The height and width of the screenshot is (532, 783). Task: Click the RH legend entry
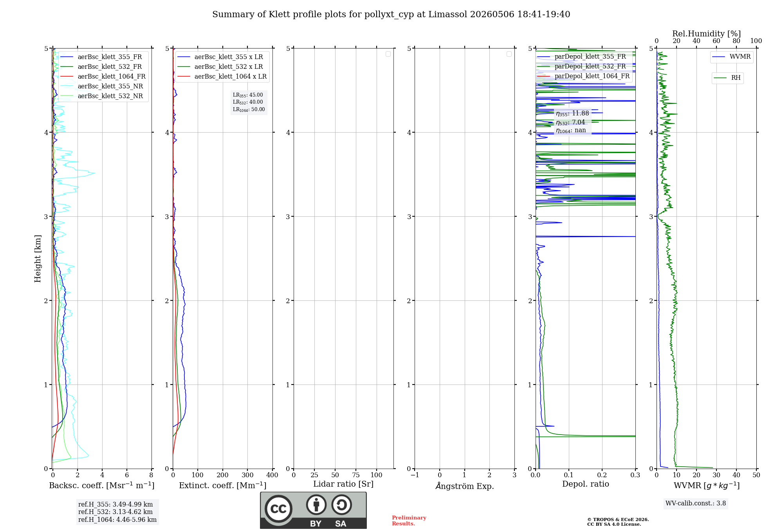[727, 78]
